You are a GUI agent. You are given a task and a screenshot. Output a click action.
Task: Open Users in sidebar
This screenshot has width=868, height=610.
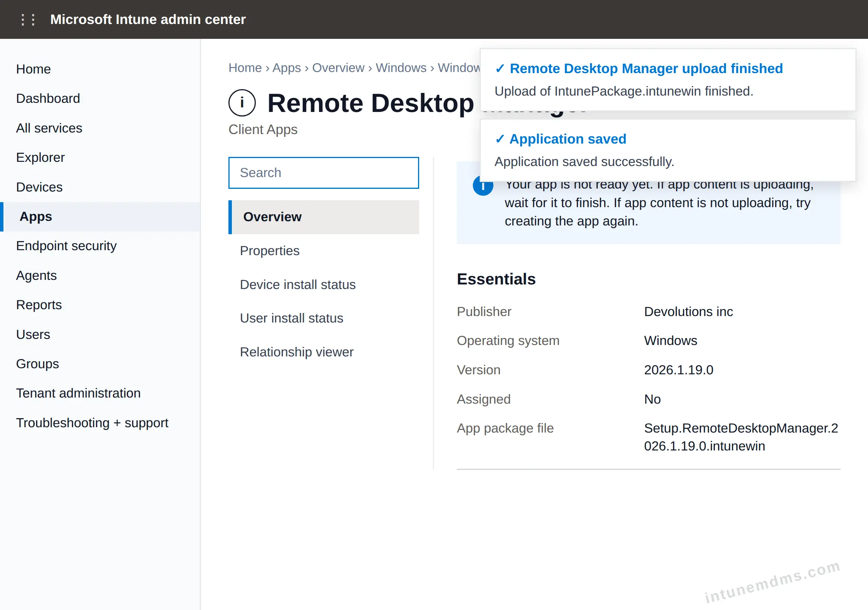tap(33, 335)
